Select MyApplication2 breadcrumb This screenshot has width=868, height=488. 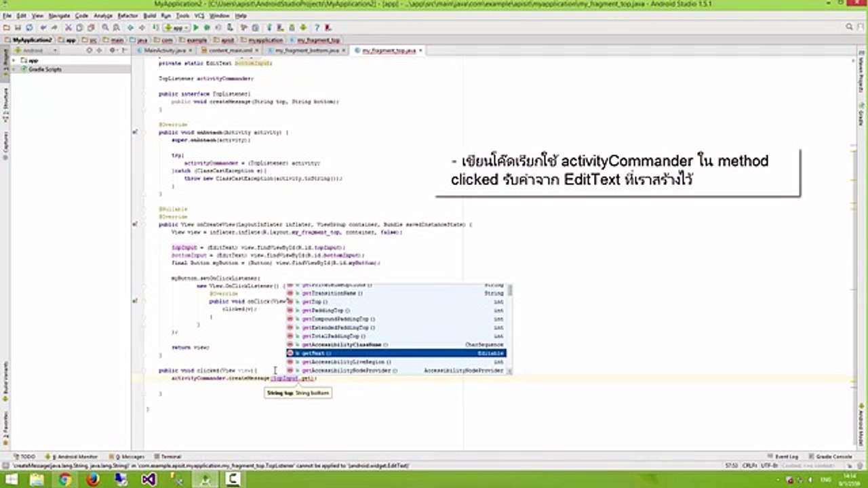(28, 40)
